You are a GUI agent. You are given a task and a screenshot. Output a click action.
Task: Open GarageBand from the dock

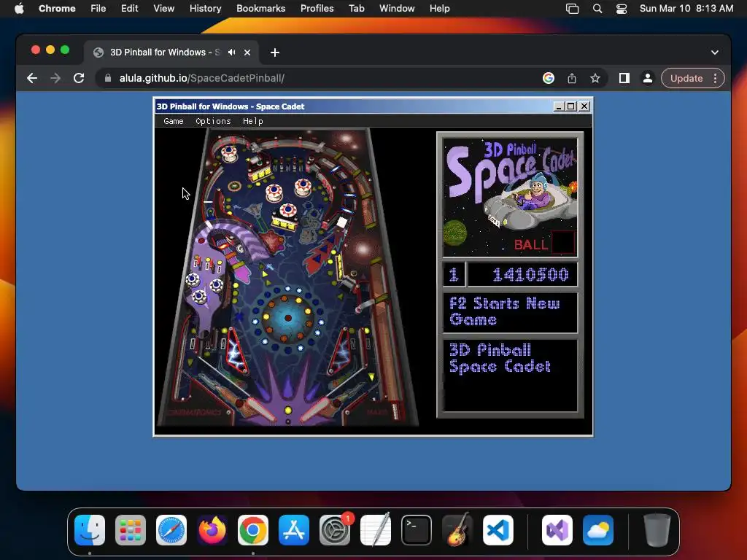click(457, 530)
